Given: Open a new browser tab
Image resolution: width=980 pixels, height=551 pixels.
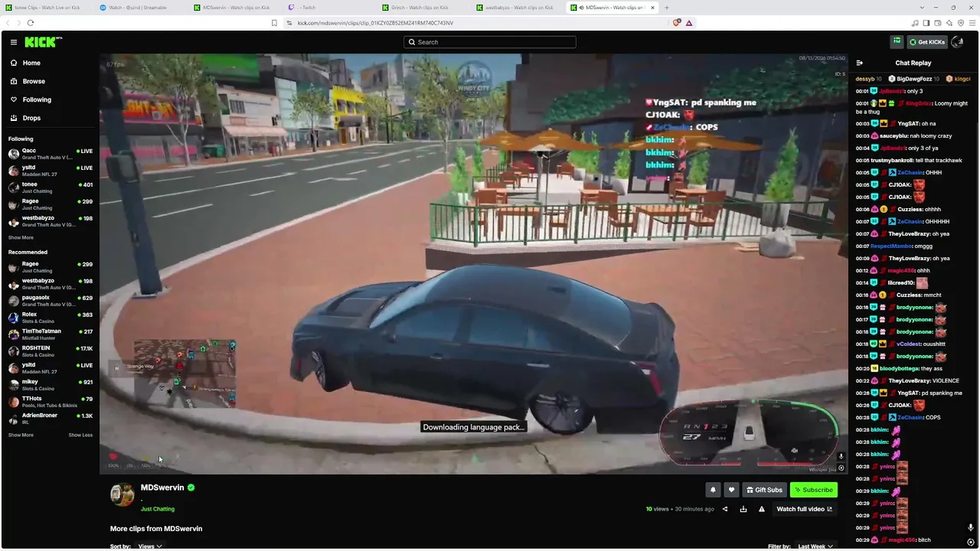Looking at the screenshot, I should (667, 8).
